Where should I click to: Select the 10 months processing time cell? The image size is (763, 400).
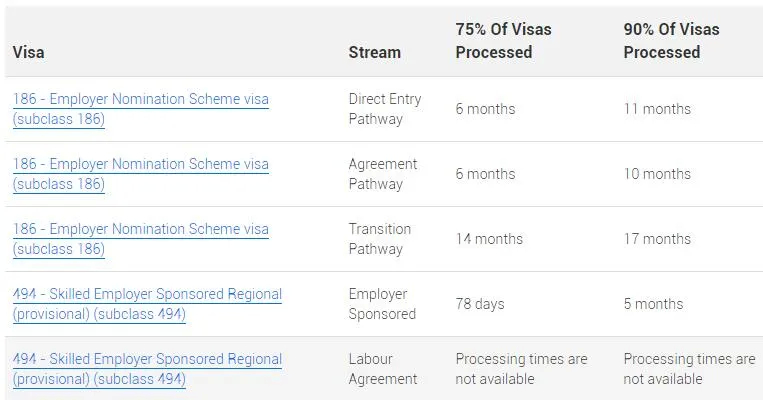[657, 174]
